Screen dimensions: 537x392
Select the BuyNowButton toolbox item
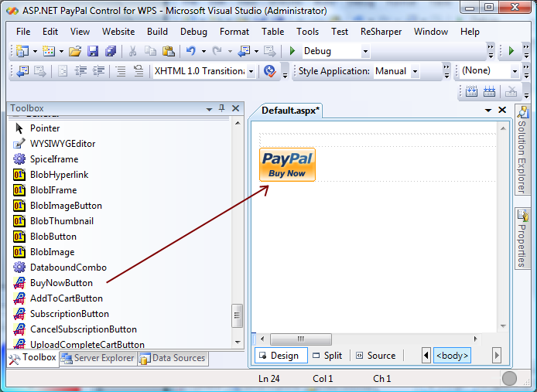tap(60, 283)
